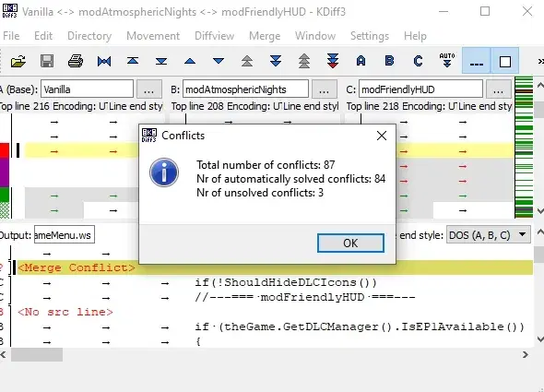Open the Settings menu
The width and height of the screenshot is (544, 392).
pyautogui.click(x=370, y=36)
